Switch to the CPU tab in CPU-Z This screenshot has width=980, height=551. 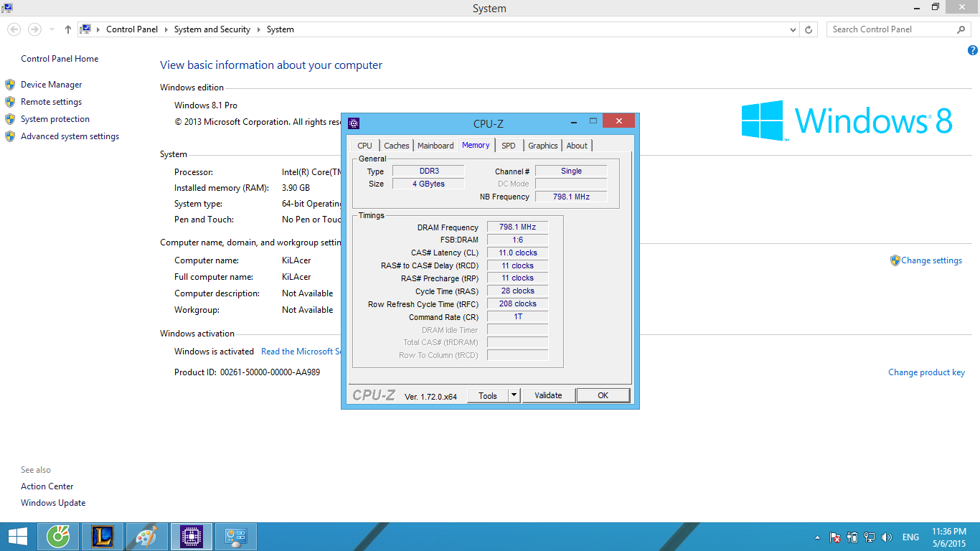[x=364, y=146]
